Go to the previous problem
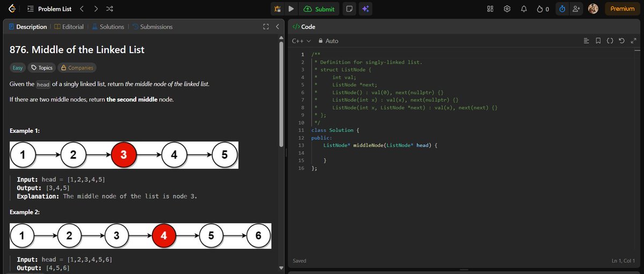The height and width of the screenshot is (274, 644). tap(82, 9)
